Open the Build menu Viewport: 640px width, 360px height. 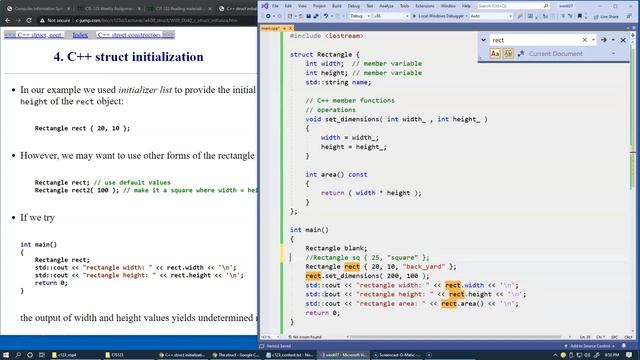pos(337,6)
